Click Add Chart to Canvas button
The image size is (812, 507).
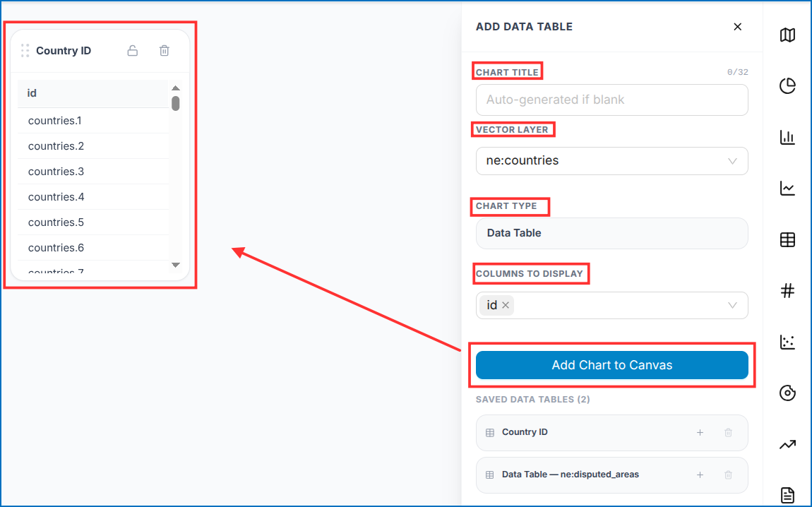(x=611, y=365)
